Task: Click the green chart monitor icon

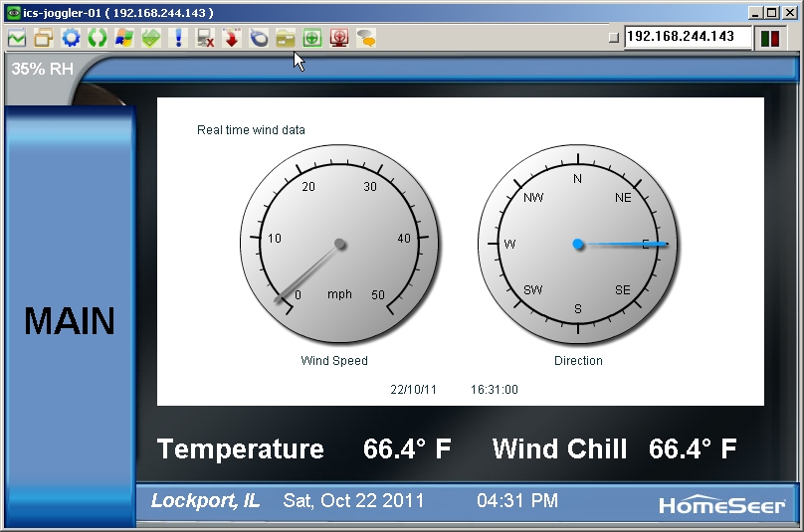Action: coord(17,38)
